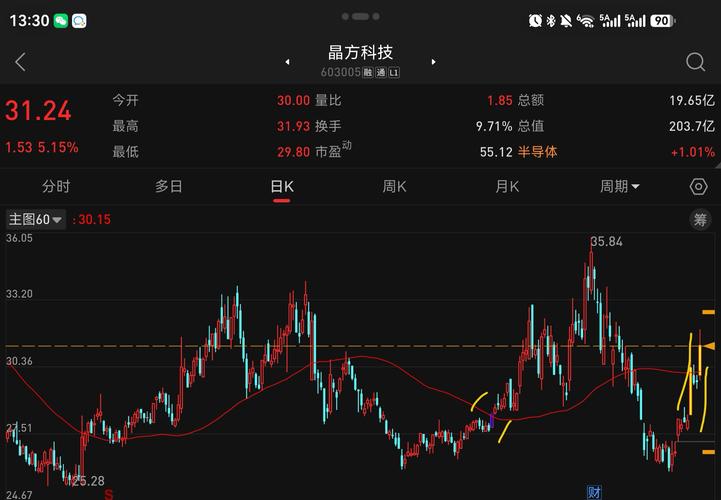The width and height of the screenshot is (721, 500).
Task: Tap the 融 margin trading badge
Action: (367, 73)
